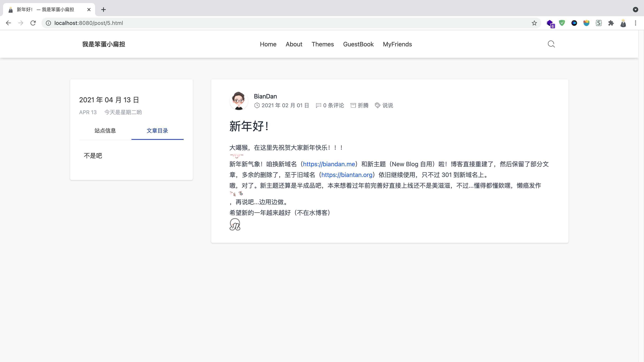Switch to the 站点信息 tab
This screenshot has width=644, height=362.
[x=105, y=131]
